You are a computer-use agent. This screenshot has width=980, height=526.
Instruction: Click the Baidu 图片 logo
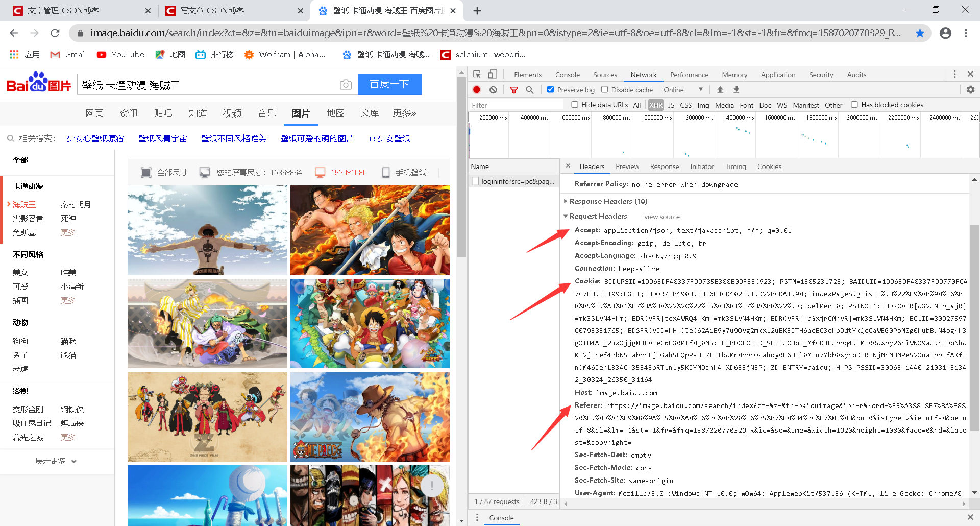[39, 82]
